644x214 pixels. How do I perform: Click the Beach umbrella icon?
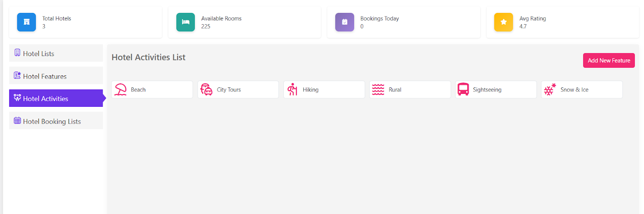pyautogui.click(x=120, y=89)
